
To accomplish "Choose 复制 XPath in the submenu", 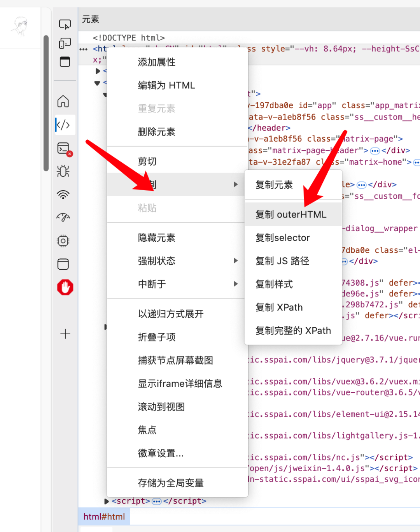I will [x=293, y=307].
